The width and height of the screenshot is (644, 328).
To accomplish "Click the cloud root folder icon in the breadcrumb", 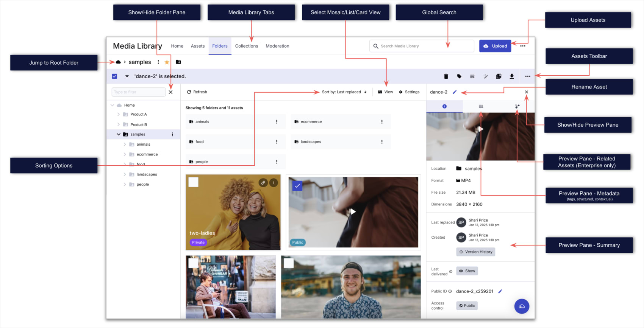I will pos(118,62).
